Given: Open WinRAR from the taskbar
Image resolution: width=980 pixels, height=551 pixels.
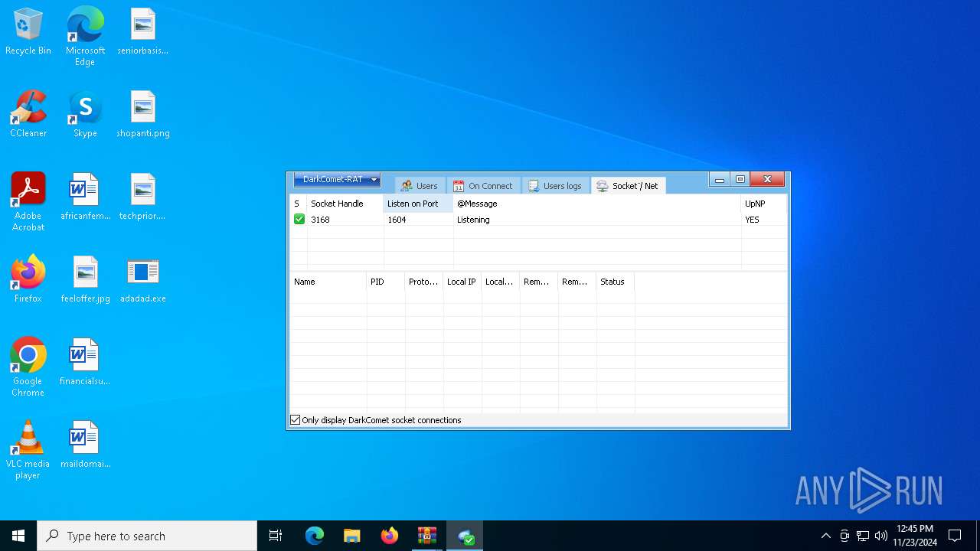Looking at the screenshot, I should (426, 536).
